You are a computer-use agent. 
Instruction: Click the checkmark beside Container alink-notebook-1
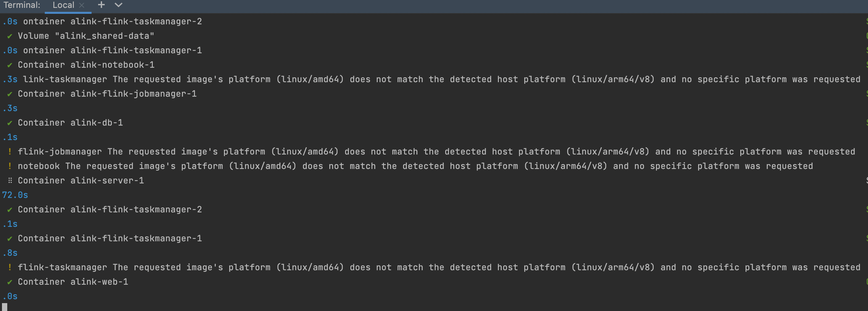(10, 65)
